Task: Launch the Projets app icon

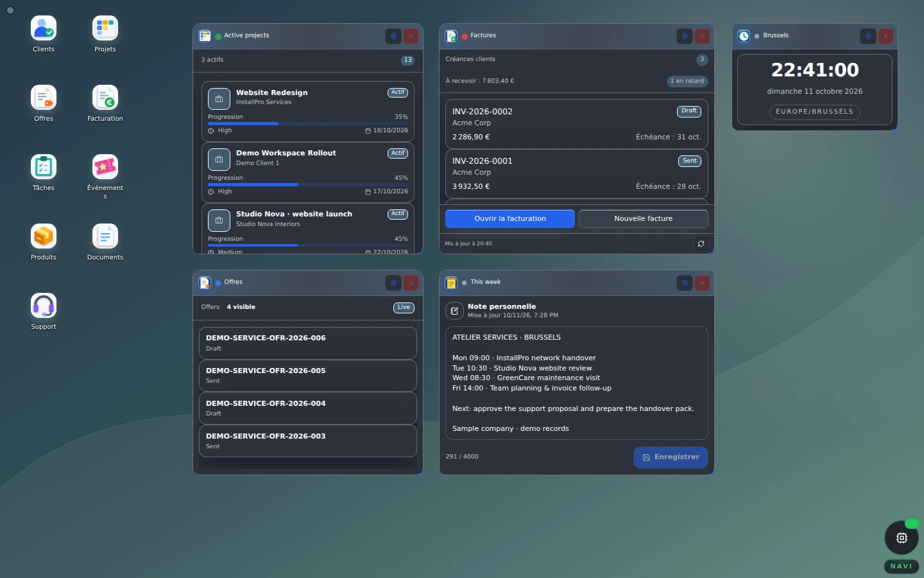Action: (x=105, y=34)
